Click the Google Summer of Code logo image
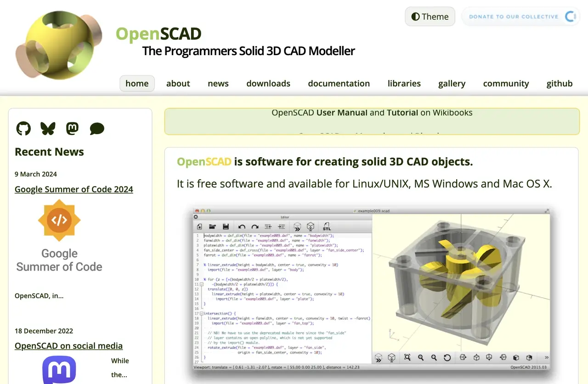Screen dimensions: 588x384 (x=59, y=235)
